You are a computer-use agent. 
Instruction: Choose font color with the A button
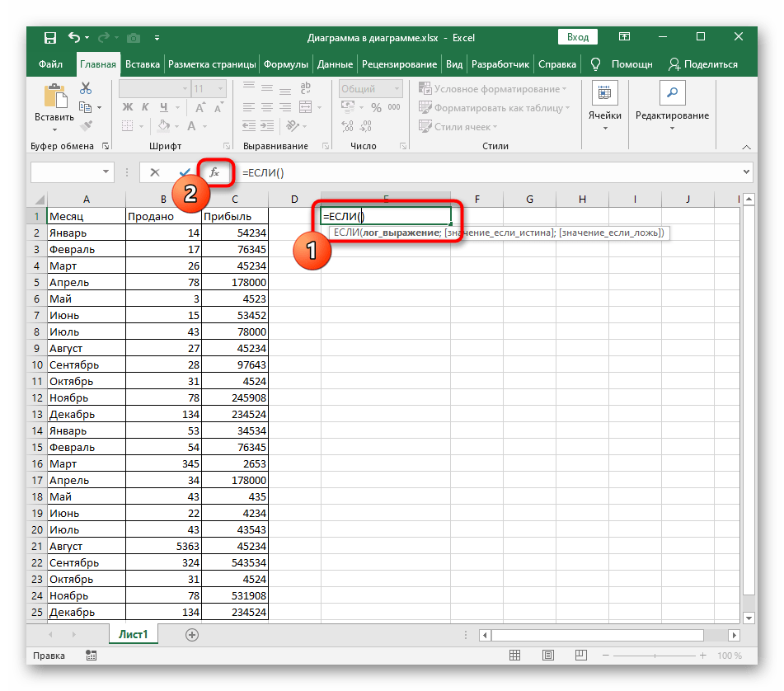point(191,126)
